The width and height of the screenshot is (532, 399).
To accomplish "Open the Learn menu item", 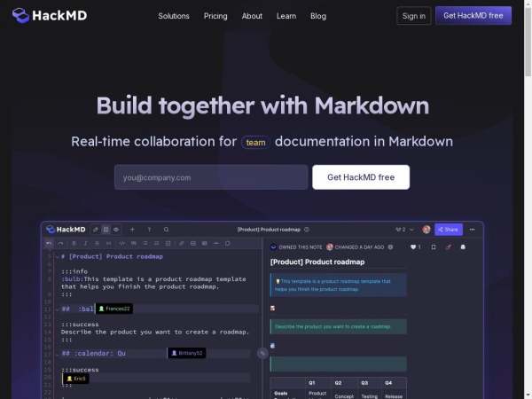I will click(286, 16).
